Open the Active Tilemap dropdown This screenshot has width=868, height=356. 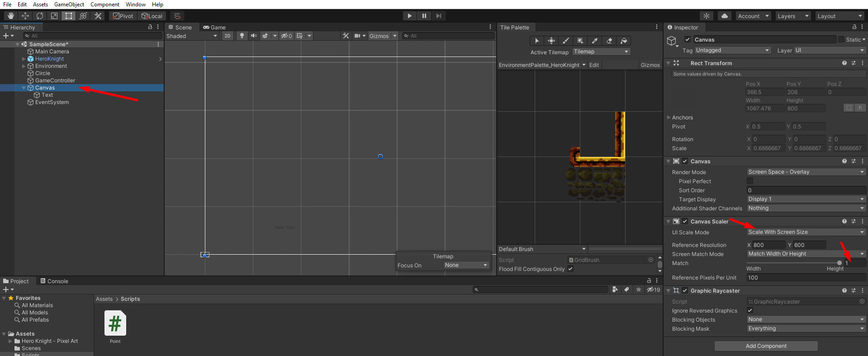(601, 52)
